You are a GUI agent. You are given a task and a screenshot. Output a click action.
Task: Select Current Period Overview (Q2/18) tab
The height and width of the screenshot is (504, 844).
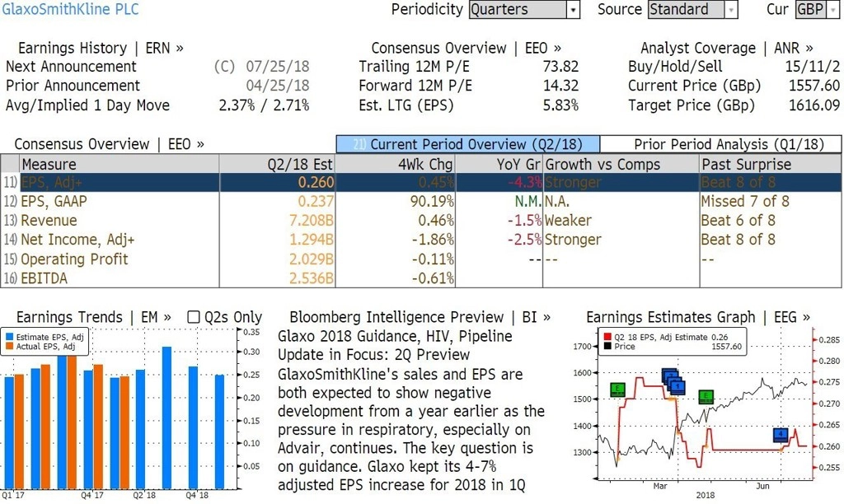point(468,144)
